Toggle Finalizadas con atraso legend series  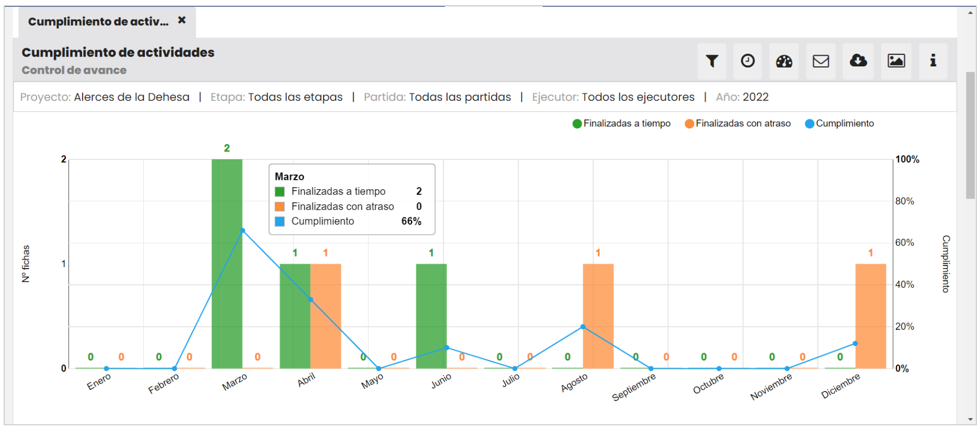click(737, 123)
